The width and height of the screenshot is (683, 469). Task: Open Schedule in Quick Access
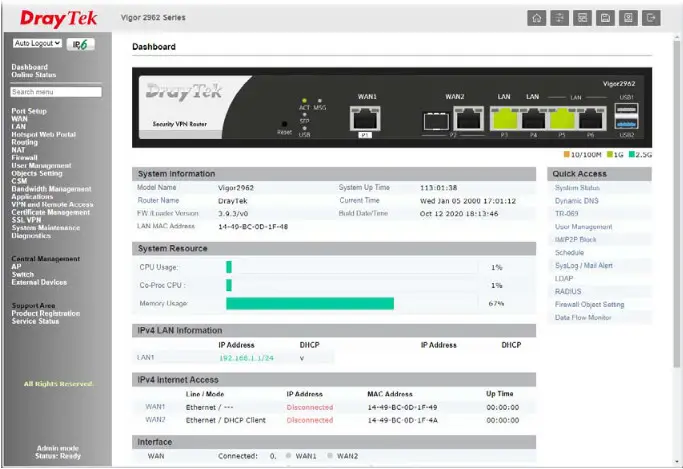point(569,253)
